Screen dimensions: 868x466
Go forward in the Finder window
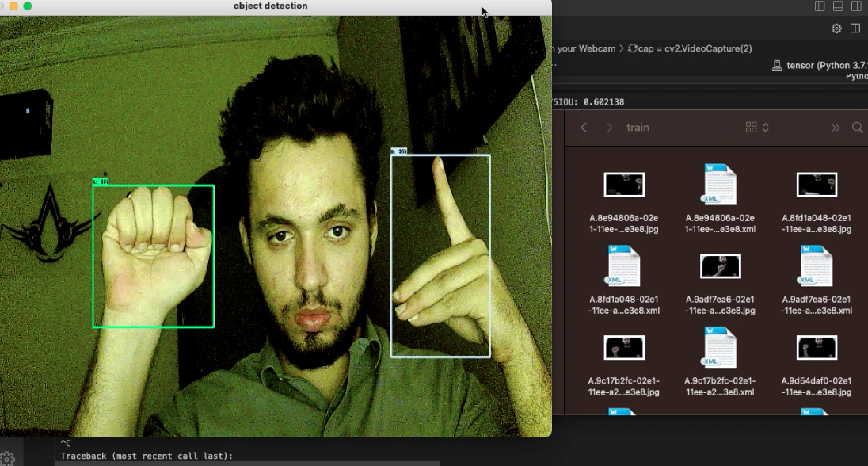pos(609,128)
